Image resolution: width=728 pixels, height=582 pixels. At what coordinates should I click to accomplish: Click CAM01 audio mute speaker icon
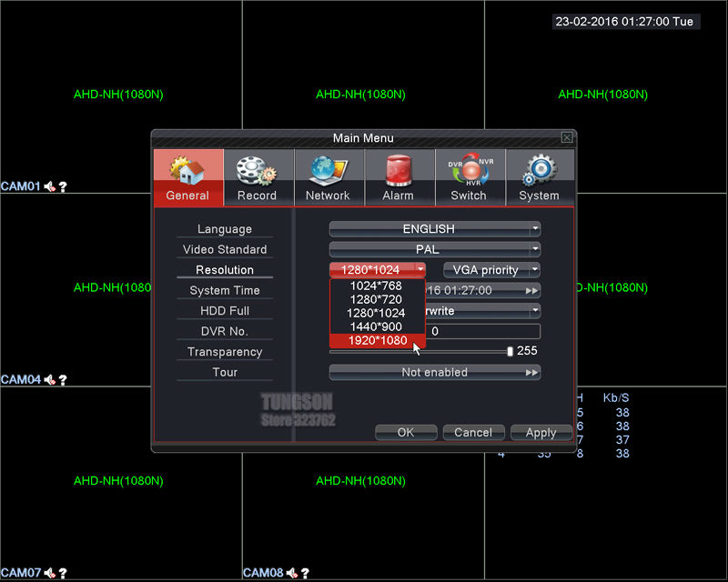click(x=50, y=186)
